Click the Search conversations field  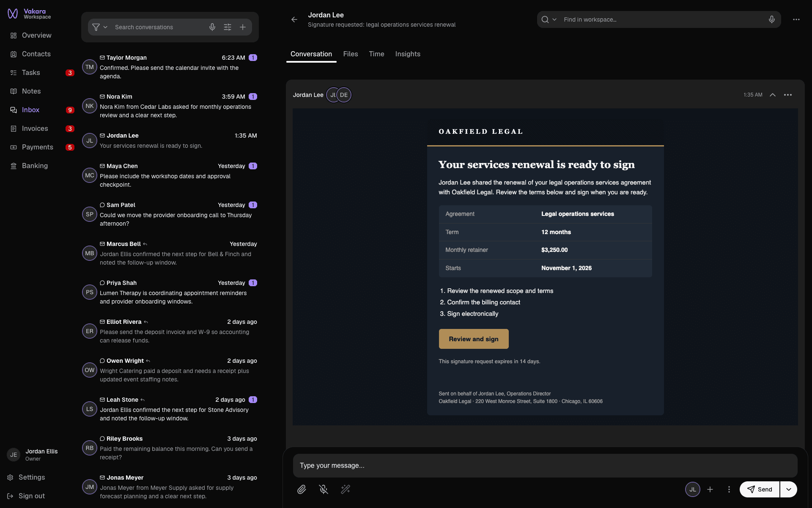pyautogui.click(x=159, y=27)
